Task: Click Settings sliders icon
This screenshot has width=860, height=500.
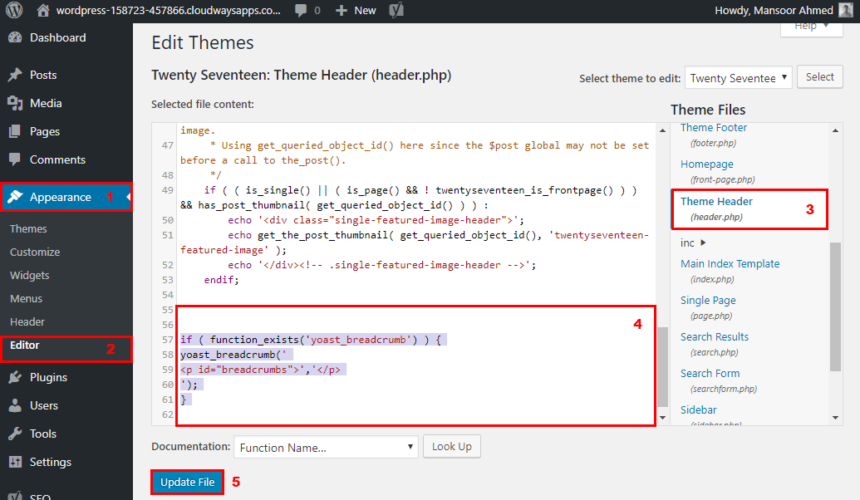Action: (15, 462)
